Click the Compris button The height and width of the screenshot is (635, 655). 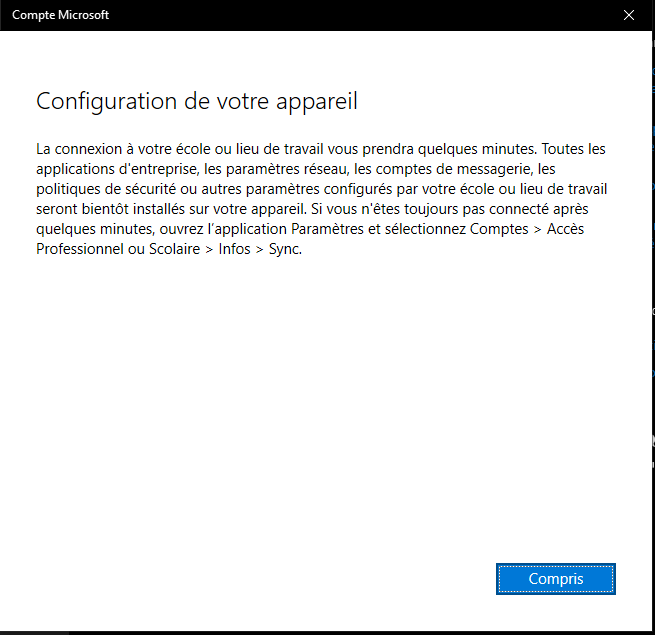pyautogui.click(x=555, y=579)
